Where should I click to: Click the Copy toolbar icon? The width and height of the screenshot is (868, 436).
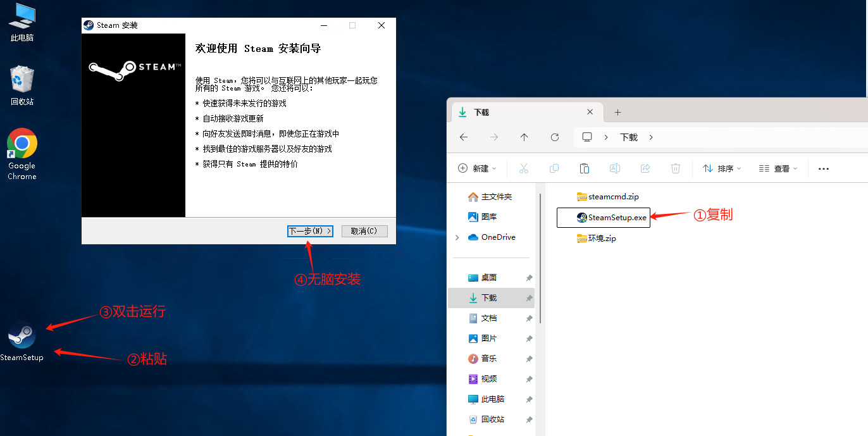[554, 168]
